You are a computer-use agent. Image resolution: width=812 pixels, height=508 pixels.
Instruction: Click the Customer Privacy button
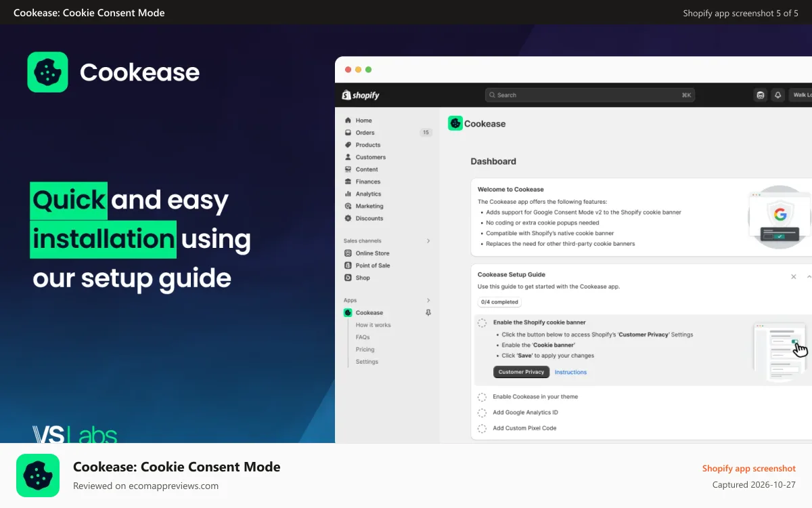pos(521,372)
